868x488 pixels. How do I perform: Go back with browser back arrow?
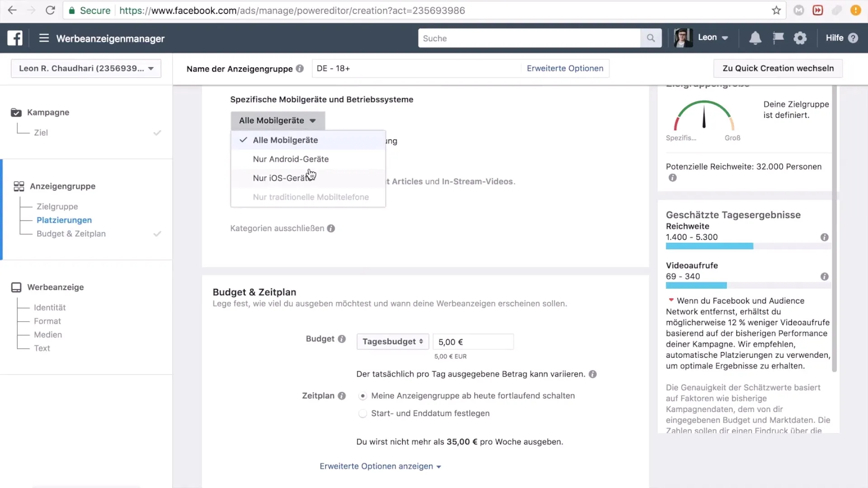click(x=12, y=10)
